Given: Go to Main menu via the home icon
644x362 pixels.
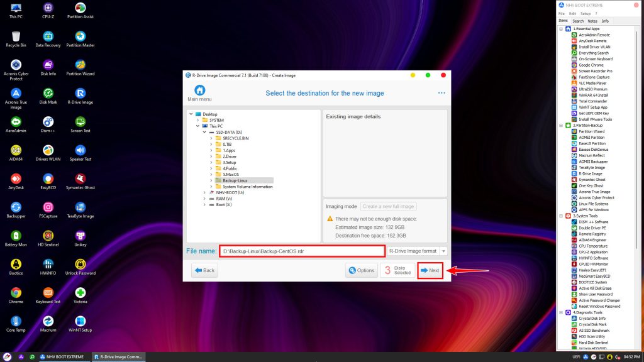Looking at the screenshot, I should (199, 93).
